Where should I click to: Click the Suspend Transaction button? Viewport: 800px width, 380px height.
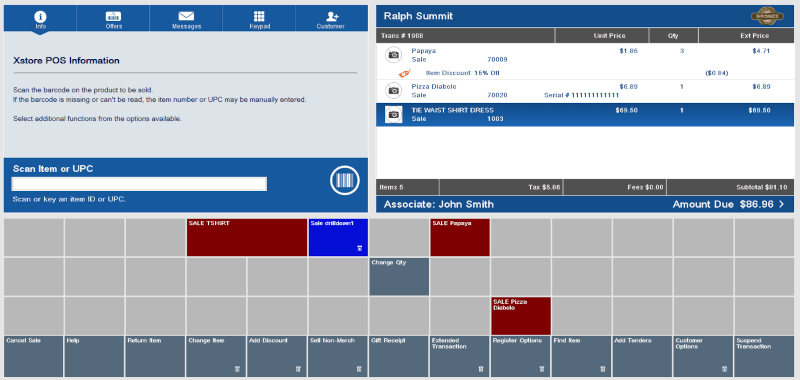click(x=764, y=357)
